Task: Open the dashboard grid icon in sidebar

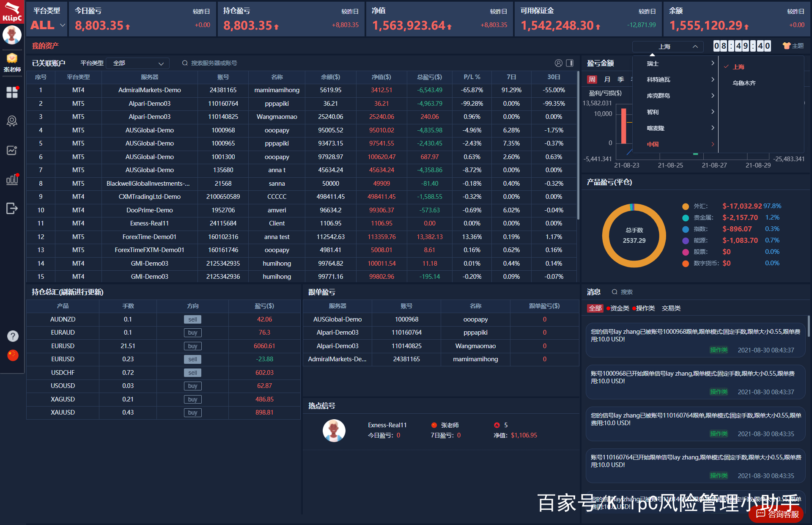Action: click(12, 92)
